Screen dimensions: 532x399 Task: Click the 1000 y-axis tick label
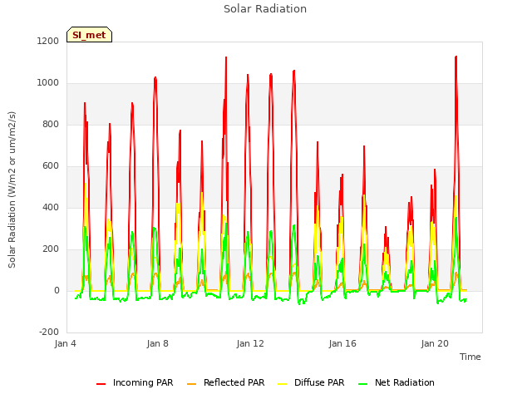click(48, 83)
